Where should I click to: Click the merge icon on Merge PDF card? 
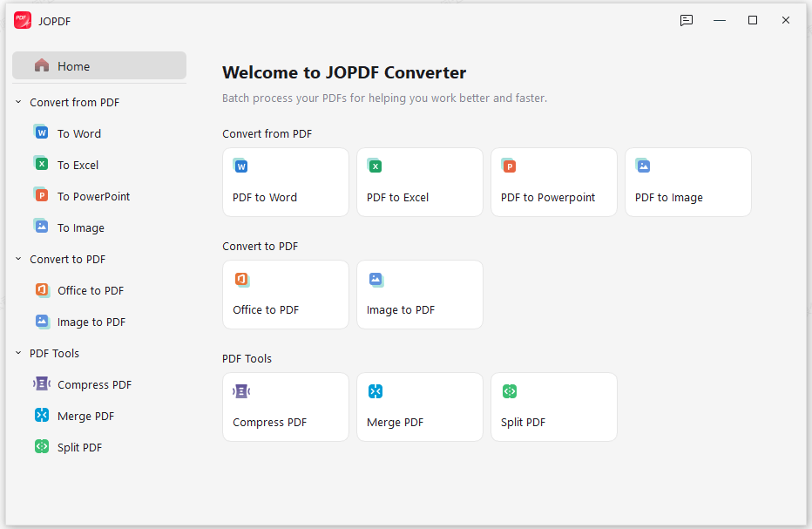[x=376, y=391]
